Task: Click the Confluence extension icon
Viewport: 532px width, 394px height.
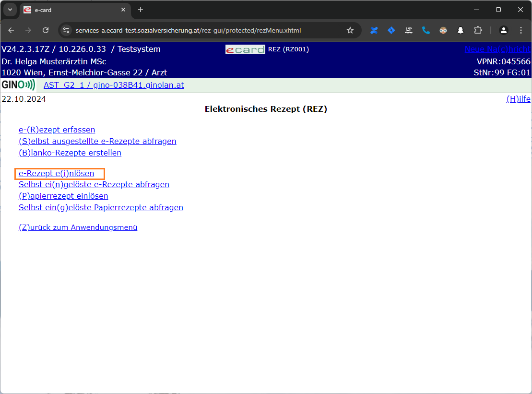Action: (x=374, y=30)
